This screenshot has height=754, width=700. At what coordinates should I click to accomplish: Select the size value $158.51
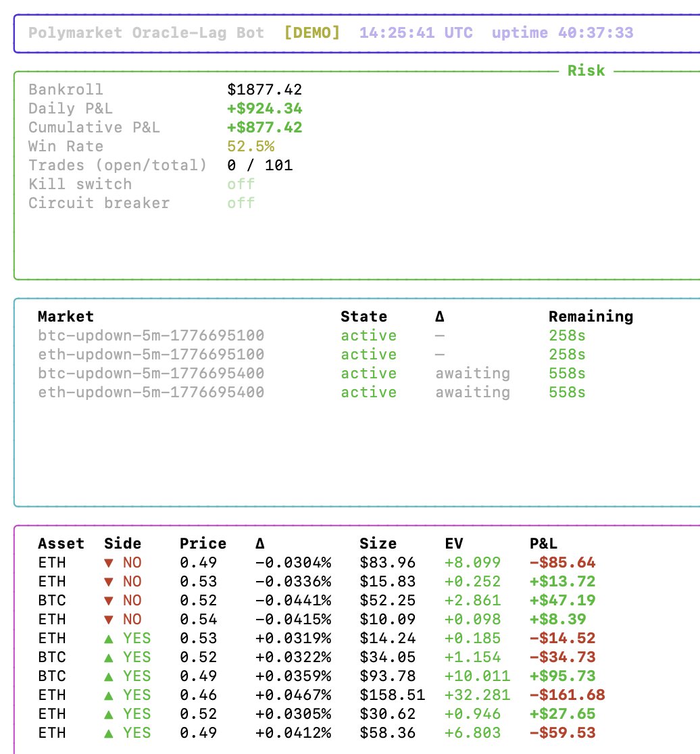tap(393, 695)
